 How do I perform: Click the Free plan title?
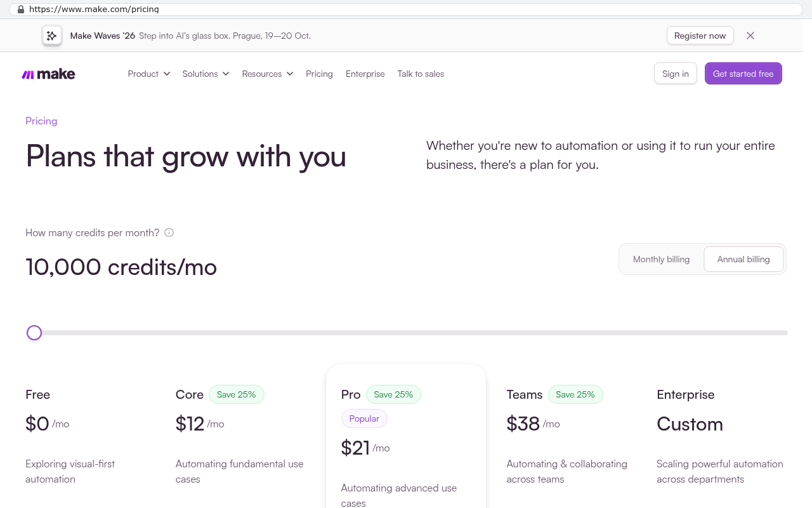[37, 394]
